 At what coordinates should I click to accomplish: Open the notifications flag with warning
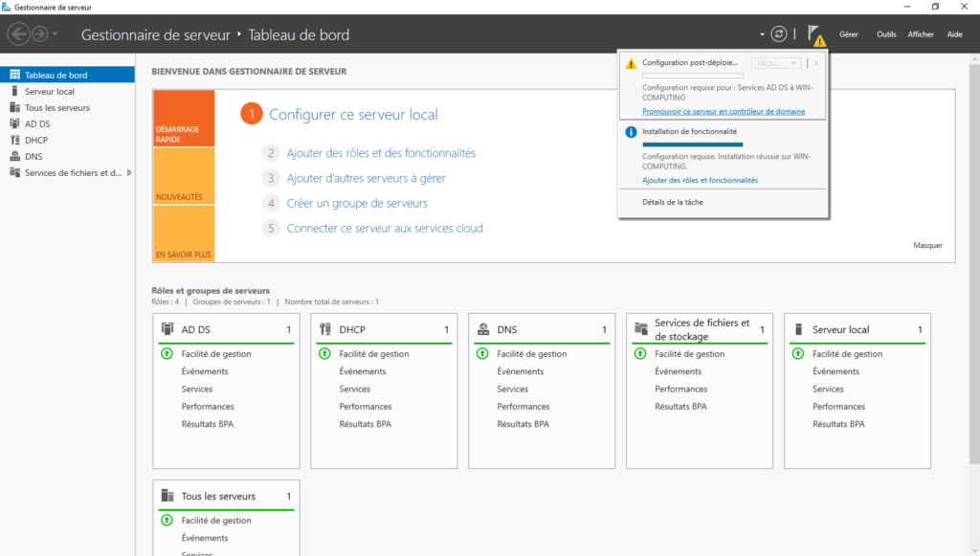[814, 34]
